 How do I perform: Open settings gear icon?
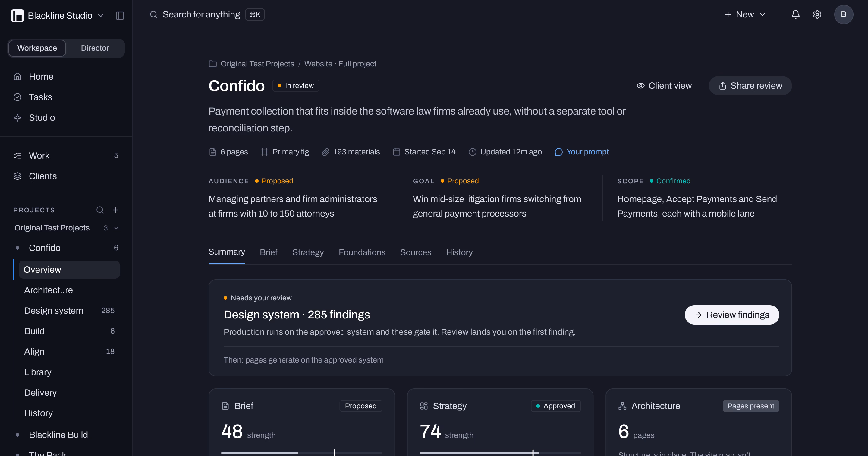click(x=817, y=14)
